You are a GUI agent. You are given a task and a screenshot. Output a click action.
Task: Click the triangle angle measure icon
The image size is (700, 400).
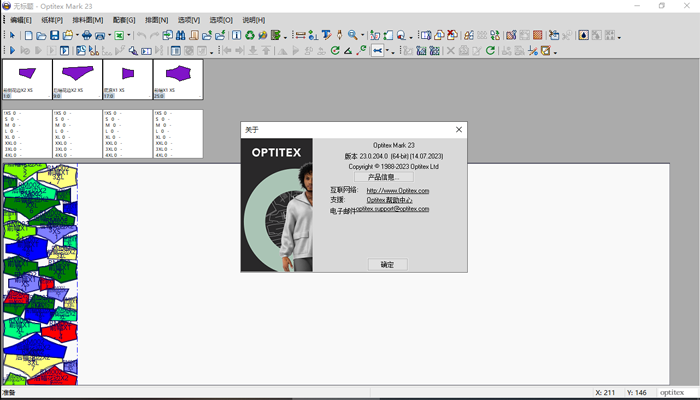348,50
